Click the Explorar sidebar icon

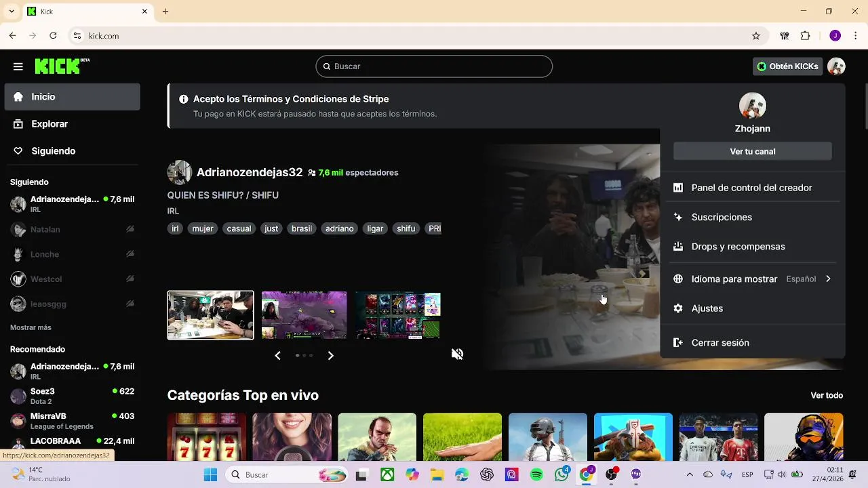coord(18,124)
